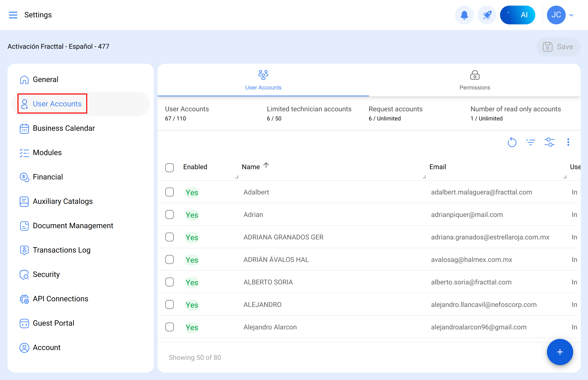Open the three-dot more options menu
The width and height of the screenshot is (588, 380).
pos(568,142)
